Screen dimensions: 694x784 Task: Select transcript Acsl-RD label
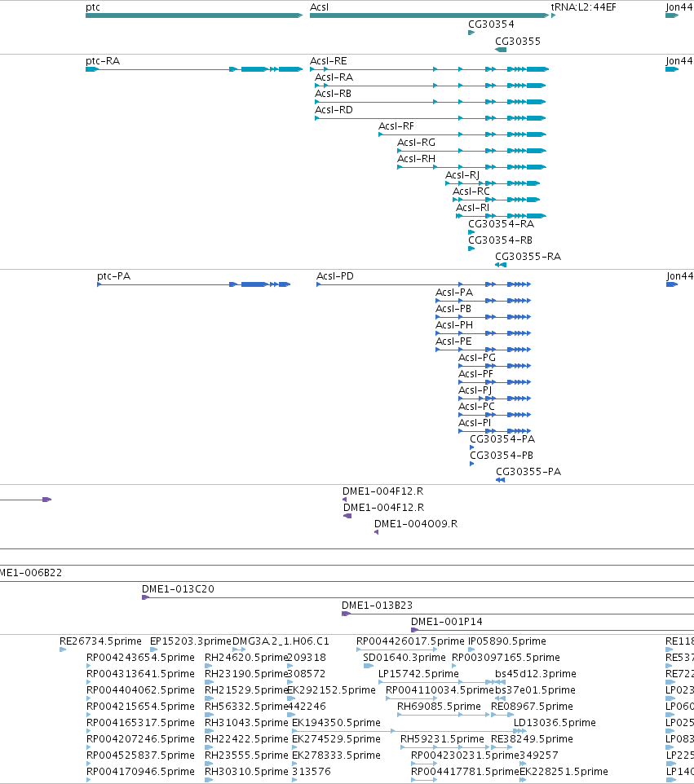click(334, 110)
